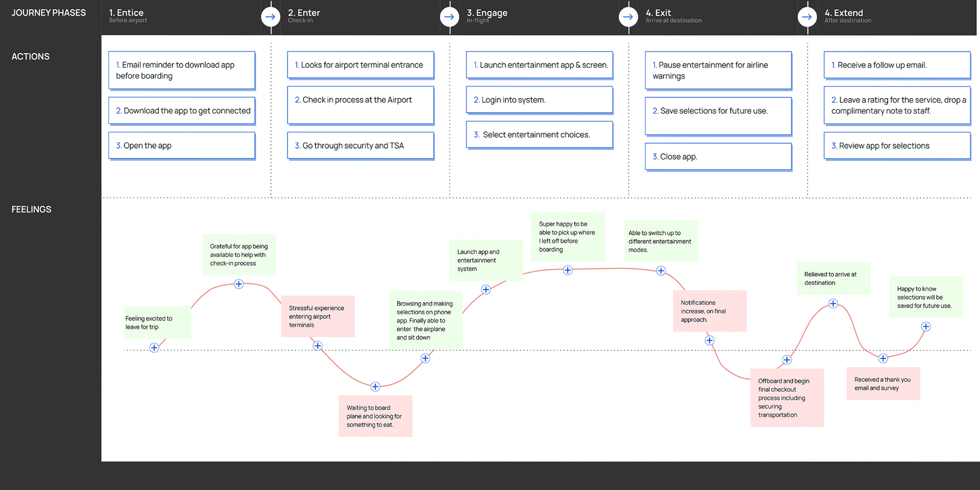Select the Select entertainment choices card
The height and width of the screenshot is (490, 980).
[x=540, y=135]
